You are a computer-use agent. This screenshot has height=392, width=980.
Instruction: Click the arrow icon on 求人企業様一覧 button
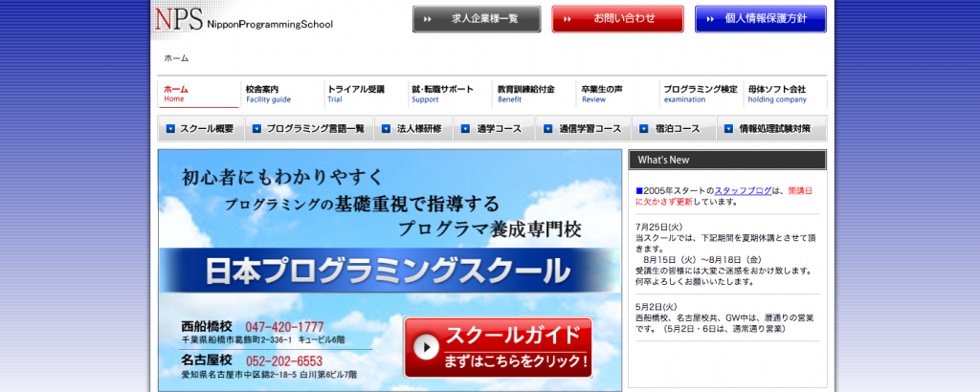coord(428,19)
